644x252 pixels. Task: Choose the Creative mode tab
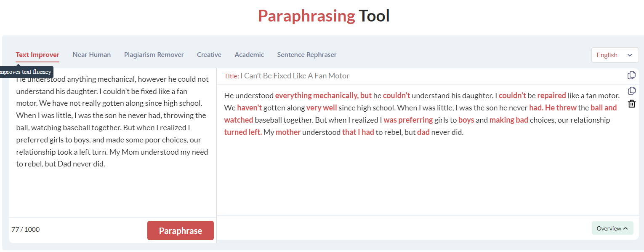point(209,55)
